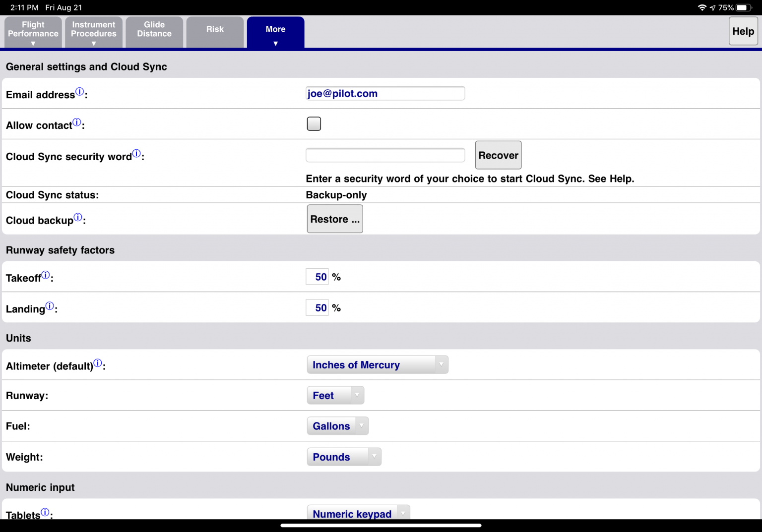
Task: Open the Fuel units Gallons dropdown
Action: pyautogui.click(x=337, y=426)
